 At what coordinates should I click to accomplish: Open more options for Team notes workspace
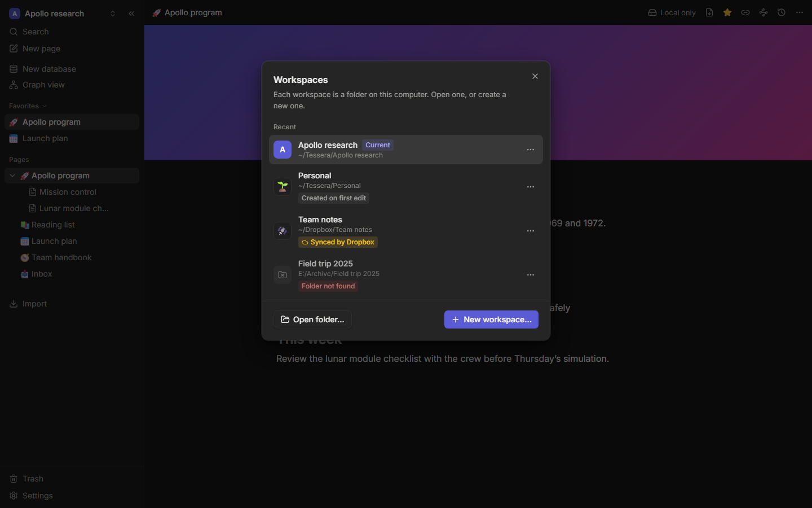pyautogui.click(x=531, y=231)
